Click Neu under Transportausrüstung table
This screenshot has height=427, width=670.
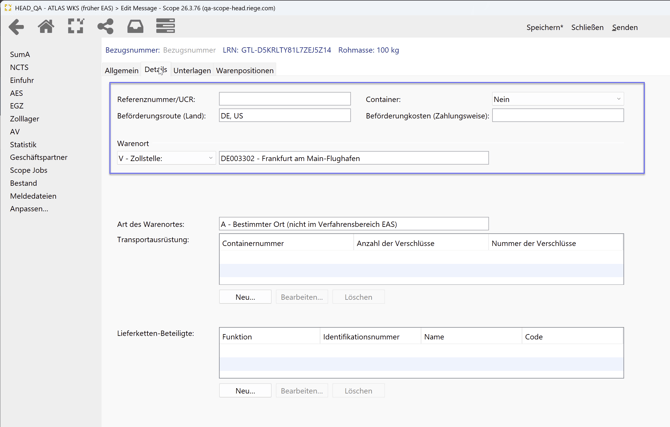[x=245, y=297]
